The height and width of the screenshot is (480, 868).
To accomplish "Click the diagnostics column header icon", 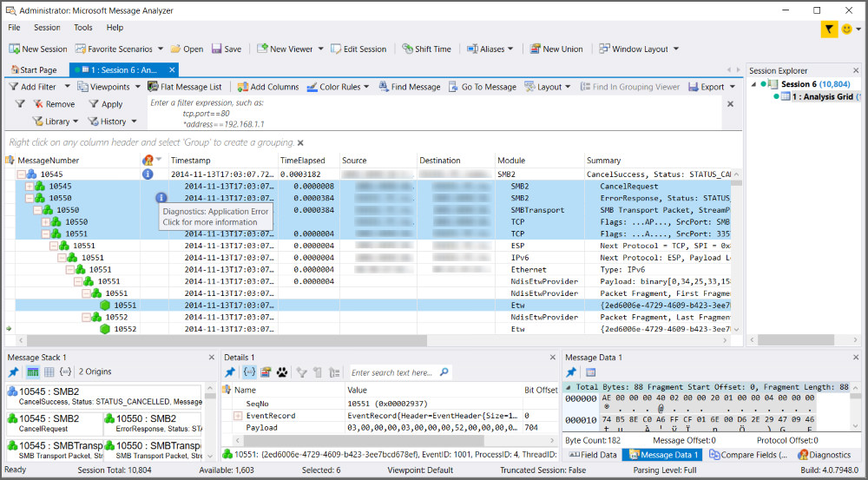I will [x=148, y=160].
